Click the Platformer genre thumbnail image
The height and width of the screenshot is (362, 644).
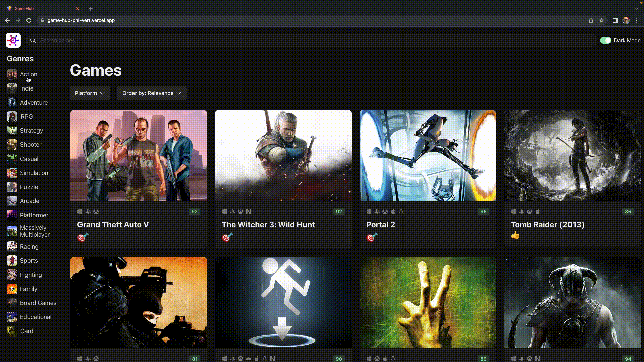point(12,215)
